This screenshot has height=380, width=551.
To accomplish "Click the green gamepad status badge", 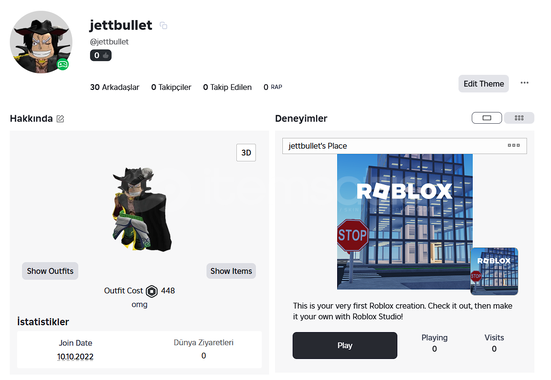I will (x=63, y=64).
